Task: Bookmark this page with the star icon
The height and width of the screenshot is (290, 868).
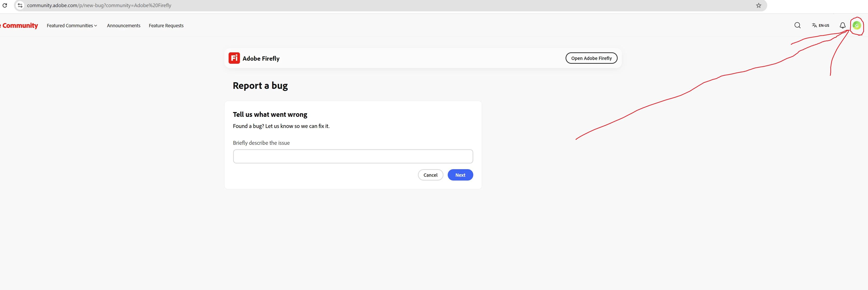Action: 758,5
